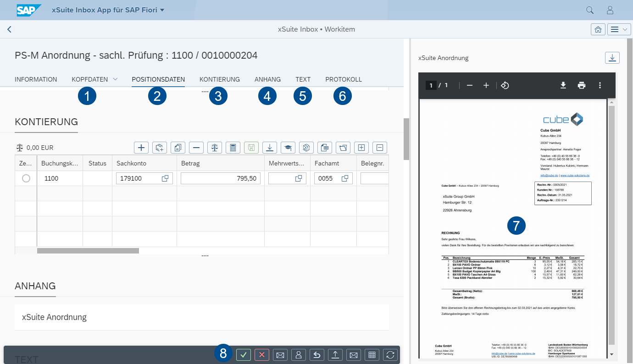This screenshot has height=364, width=633.
Task: Refresh using the circular arrows icon
Action: [x=390, y=354]
